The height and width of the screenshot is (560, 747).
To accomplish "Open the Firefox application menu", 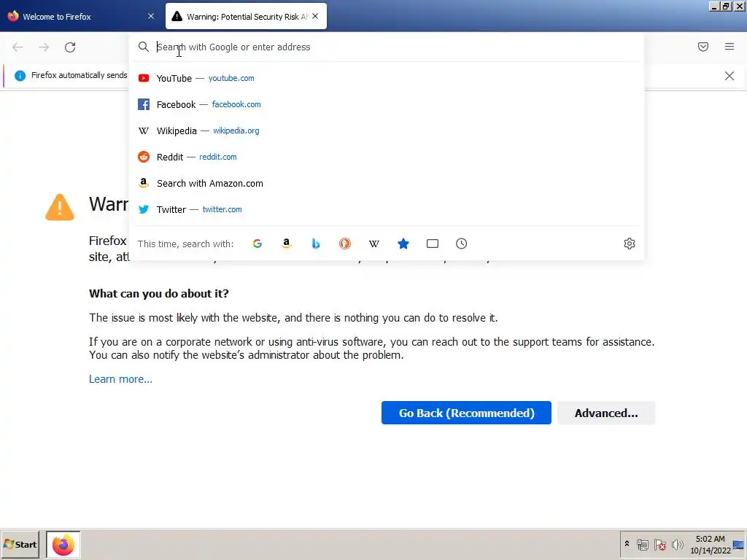I will (x=729, y=47).
